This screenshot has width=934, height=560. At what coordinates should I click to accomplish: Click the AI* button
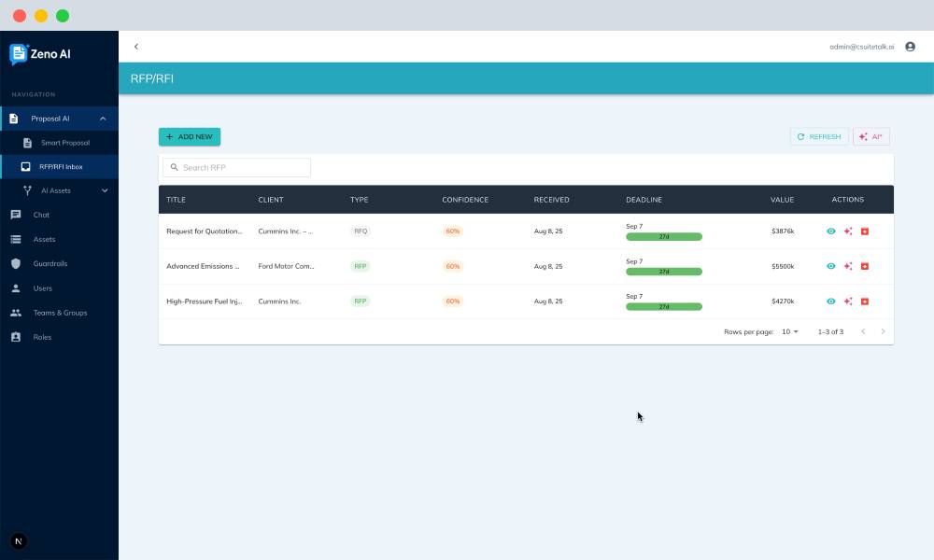point(870,137)
